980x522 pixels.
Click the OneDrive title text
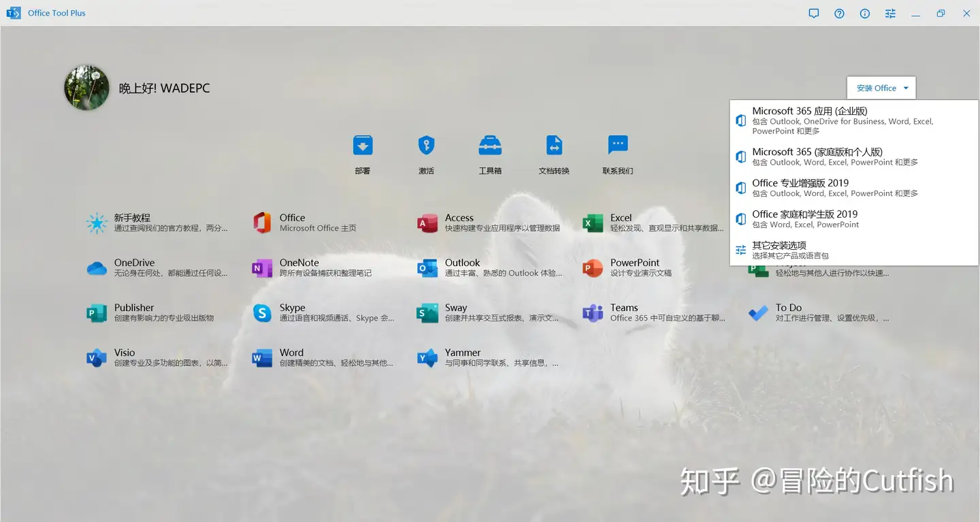click(x=134, y=263)
